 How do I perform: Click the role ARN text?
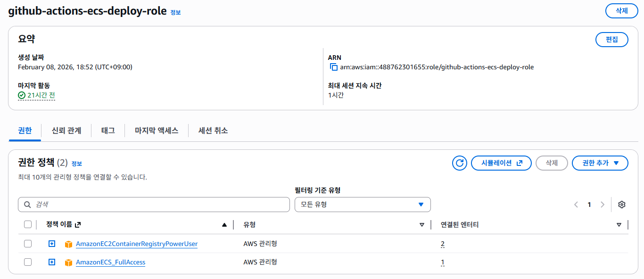[437, 67]
